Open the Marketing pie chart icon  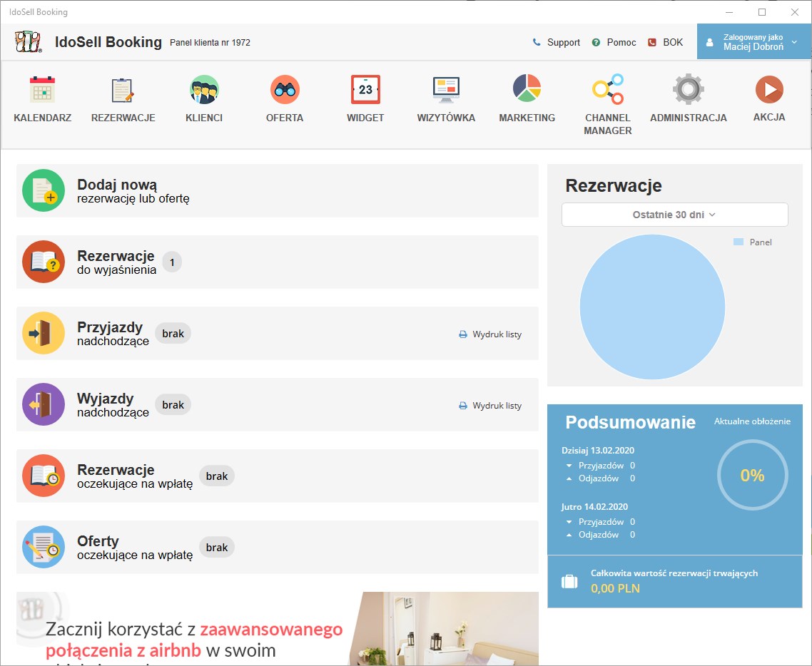coord(527,88)
